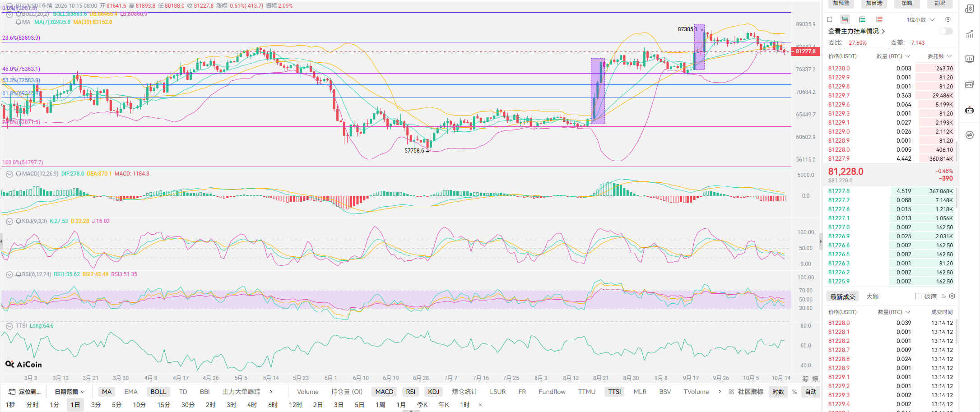Toggle the MACD sub-indicator
Image resolution: width=980 pixels, height=412 pixels.
[x=384, y=392]
